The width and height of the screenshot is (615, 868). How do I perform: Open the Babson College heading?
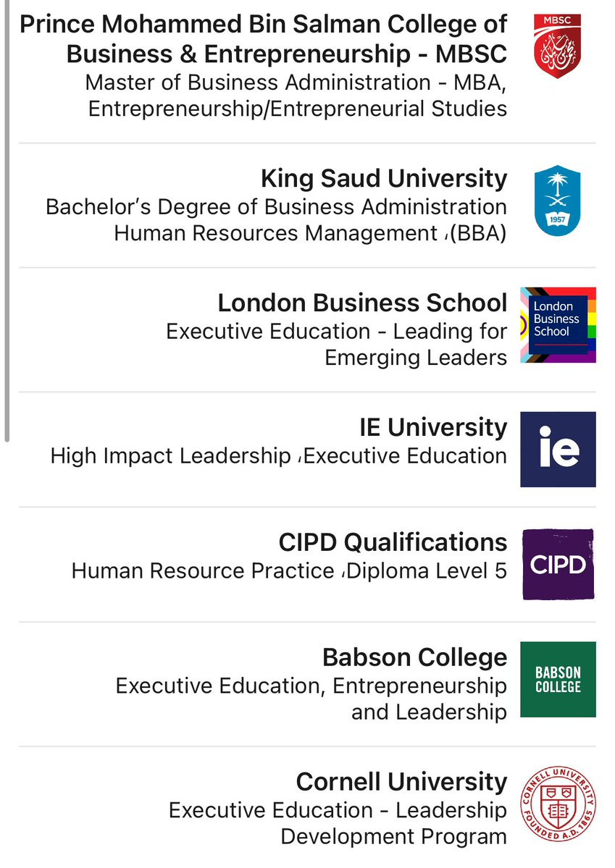415,657
